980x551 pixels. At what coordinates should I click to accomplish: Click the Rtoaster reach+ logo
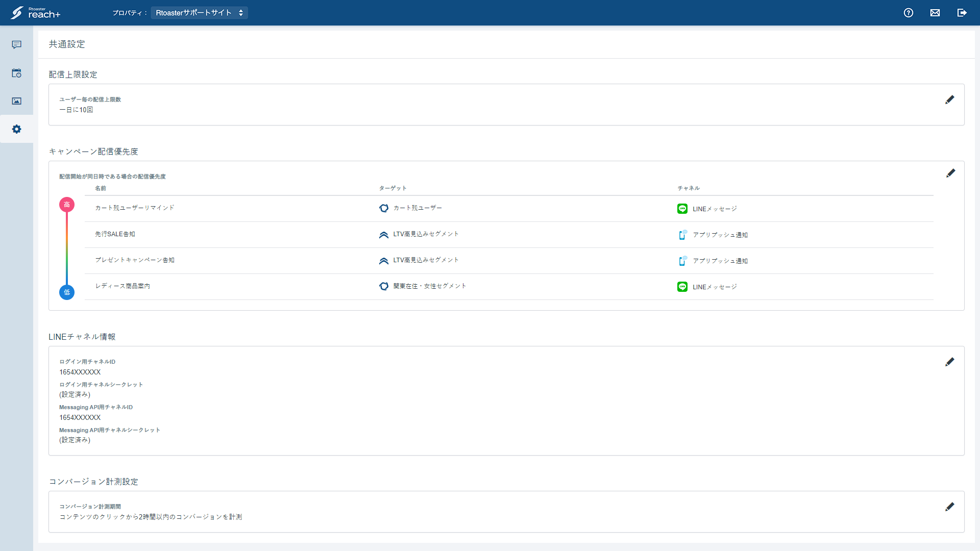point(35,13)
